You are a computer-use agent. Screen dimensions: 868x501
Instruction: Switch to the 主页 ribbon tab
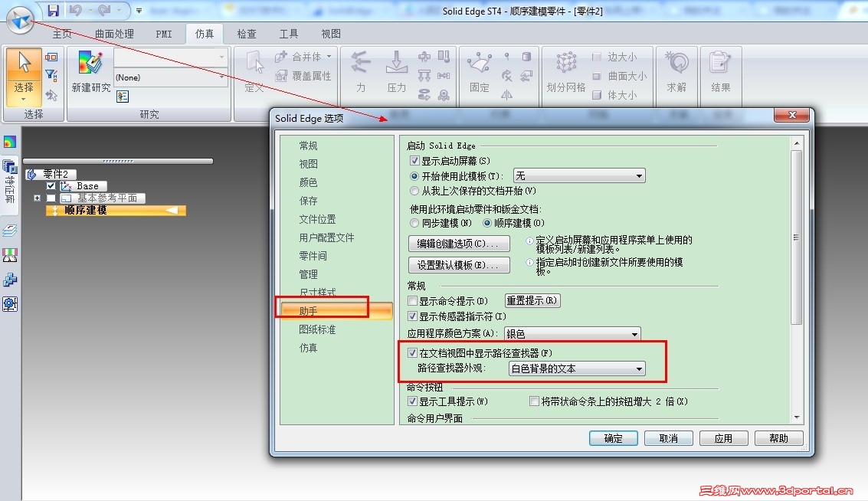(62, 34)
